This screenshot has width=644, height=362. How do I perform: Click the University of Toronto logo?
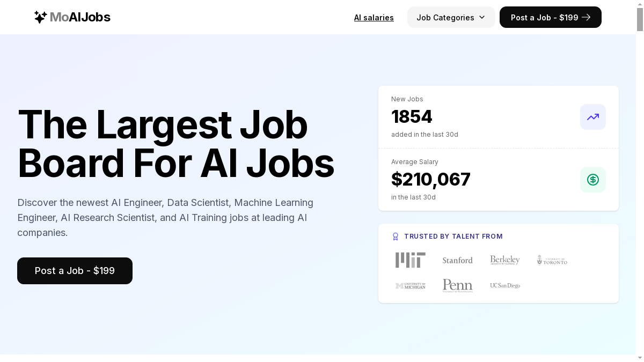552,260
